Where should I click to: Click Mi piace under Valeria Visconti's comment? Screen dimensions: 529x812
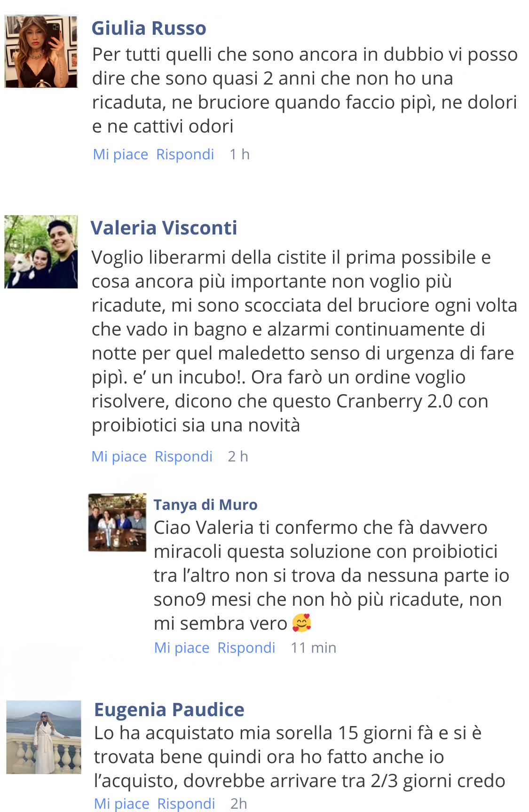pyautogui.click(x=119, y=456)
